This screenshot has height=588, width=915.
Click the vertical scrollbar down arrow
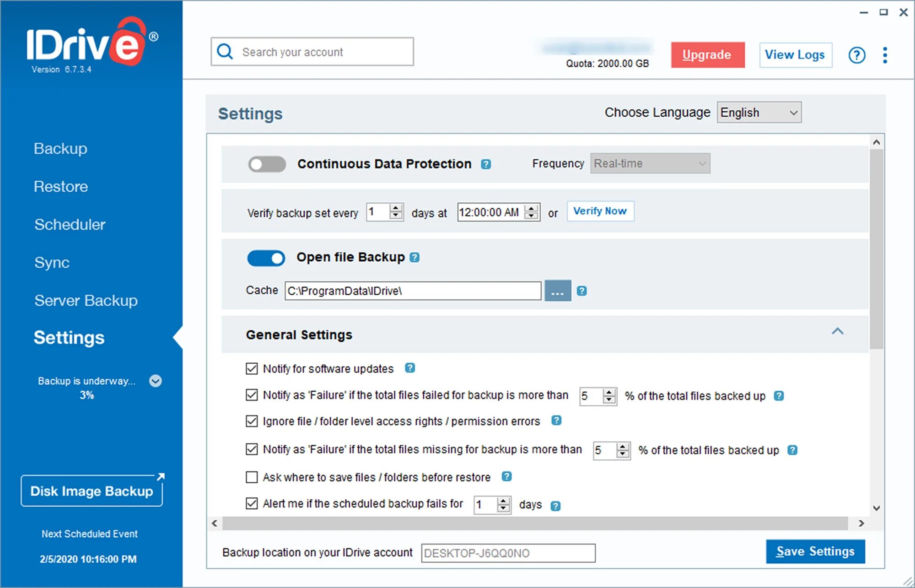tap(876, 508)
